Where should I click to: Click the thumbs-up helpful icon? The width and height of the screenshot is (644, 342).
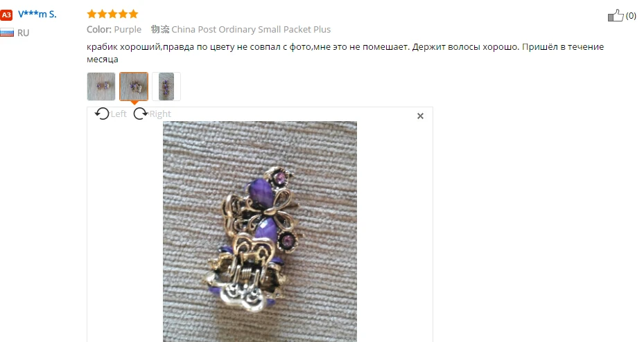(616, 15)
